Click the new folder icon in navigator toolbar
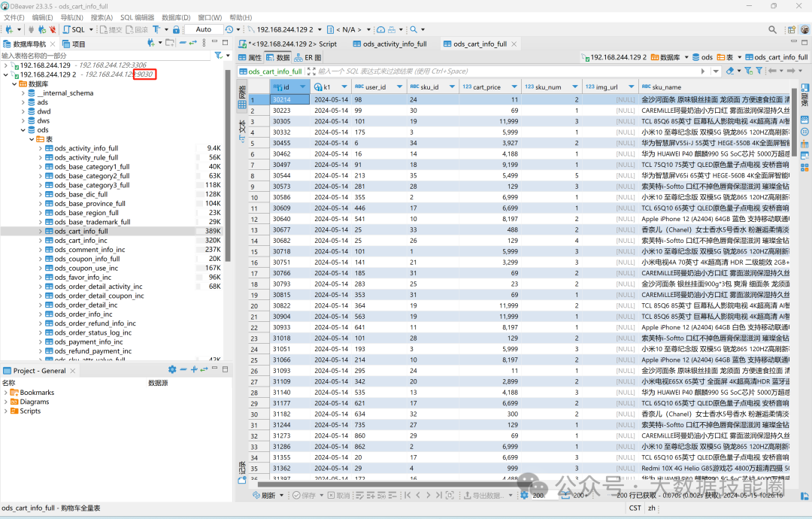The image size is (812, 519). (169, 43)
